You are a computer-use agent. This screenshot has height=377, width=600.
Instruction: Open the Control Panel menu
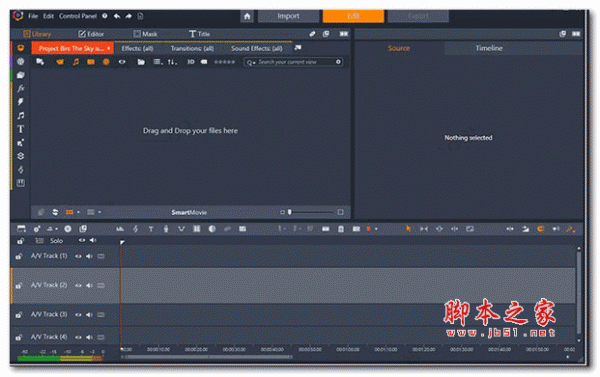(78, 16)
